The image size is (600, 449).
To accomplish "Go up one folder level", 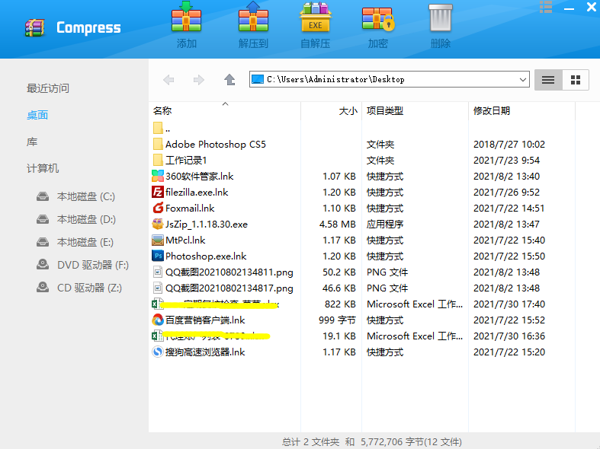I will [230, 80].
